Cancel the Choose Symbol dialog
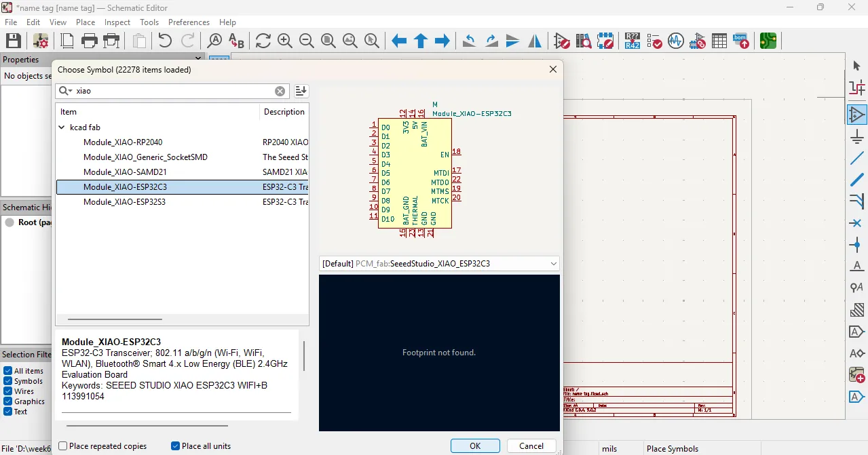Screen dimensions: 868x455 [x=531, y=446]
